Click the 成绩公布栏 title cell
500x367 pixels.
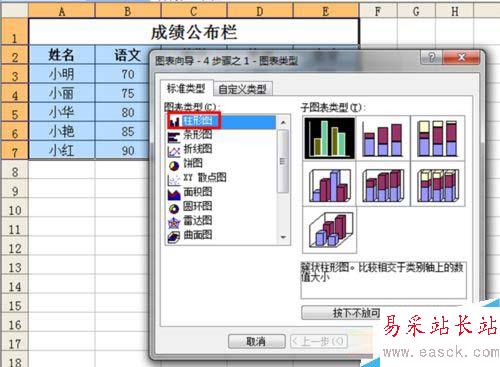click(x=194, y=32)
